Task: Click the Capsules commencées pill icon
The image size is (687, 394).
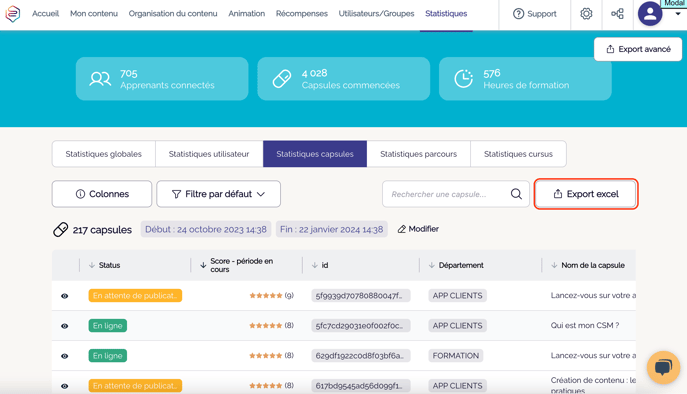Action: pos(282,79)
